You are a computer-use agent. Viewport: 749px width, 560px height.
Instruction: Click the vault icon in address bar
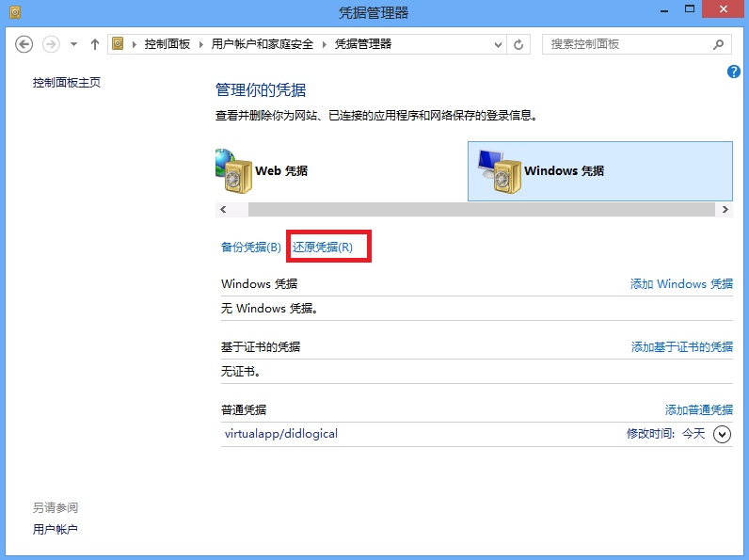[x=118, y=44]
